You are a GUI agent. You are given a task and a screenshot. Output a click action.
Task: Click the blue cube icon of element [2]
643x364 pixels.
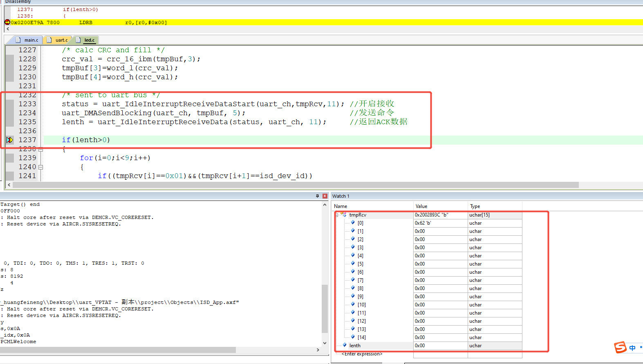(353, 239)
